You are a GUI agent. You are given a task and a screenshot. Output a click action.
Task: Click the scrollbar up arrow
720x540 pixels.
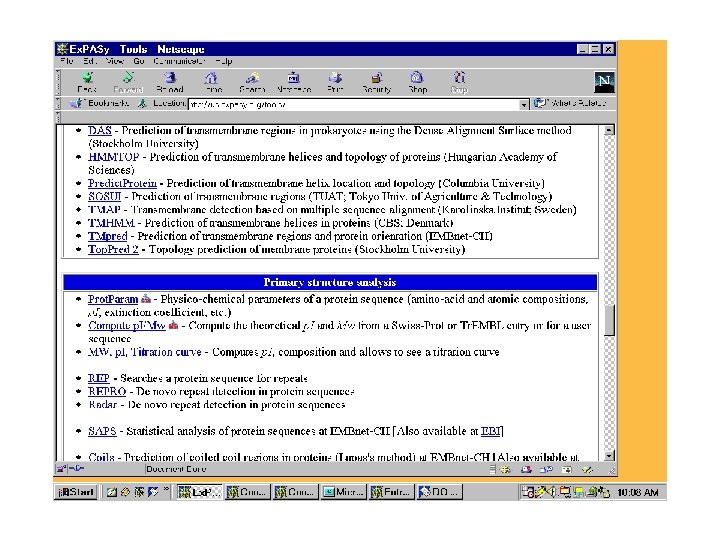click(x=609, y=130)
